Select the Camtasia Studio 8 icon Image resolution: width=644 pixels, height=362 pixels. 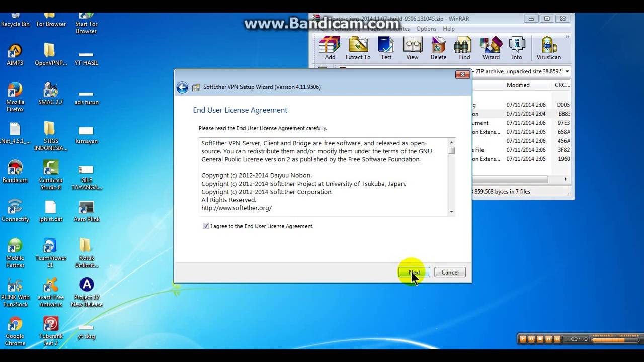click(x=51, y=175)
